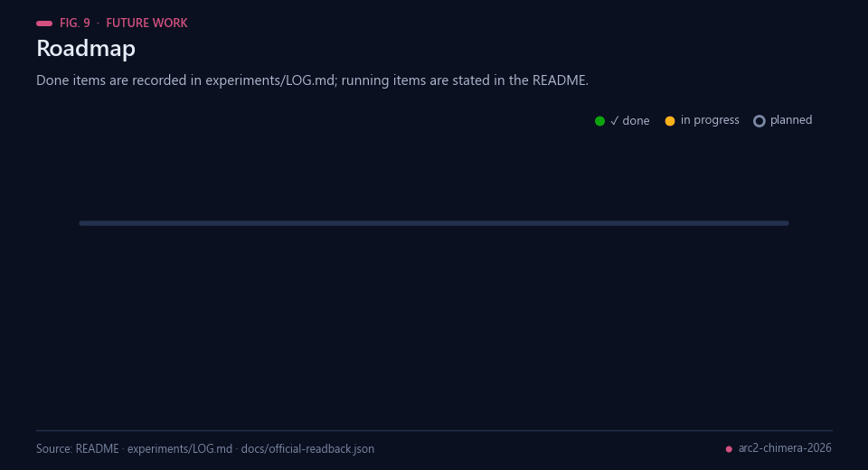The width and height of the screenshot is (868, 470).
Task: Click the 'FIG. 9 · FUTURE WORK' caption
Action: pyautogui.click(x=124, y=23)
